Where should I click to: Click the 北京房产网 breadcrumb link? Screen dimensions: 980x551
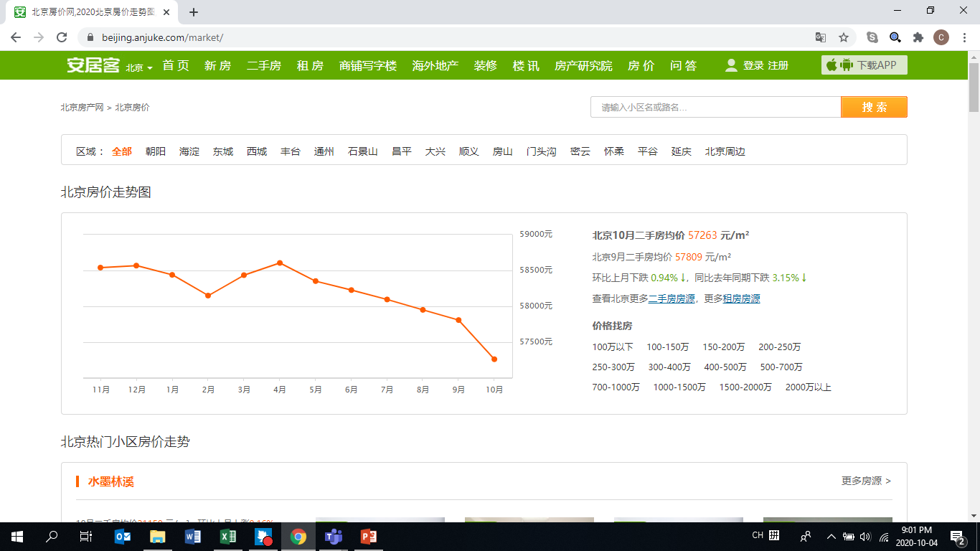click(82, 107)
